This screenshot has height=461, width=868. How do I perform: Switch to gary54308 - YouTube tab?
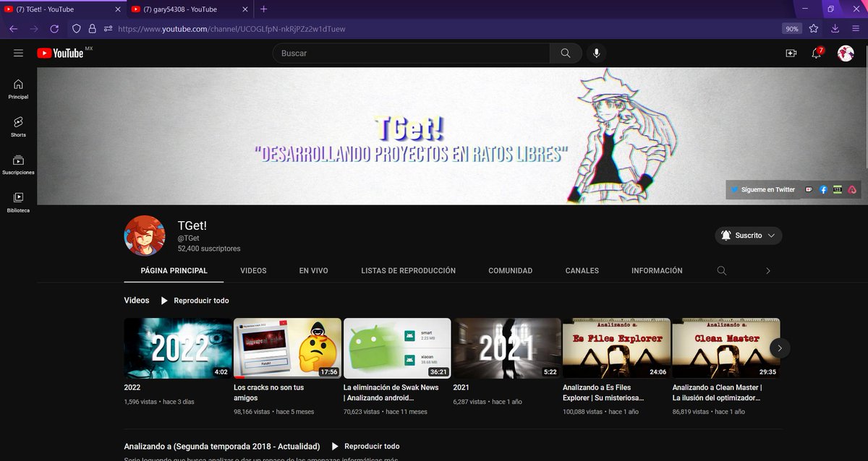pyautogui.click(x=191, y=9)
